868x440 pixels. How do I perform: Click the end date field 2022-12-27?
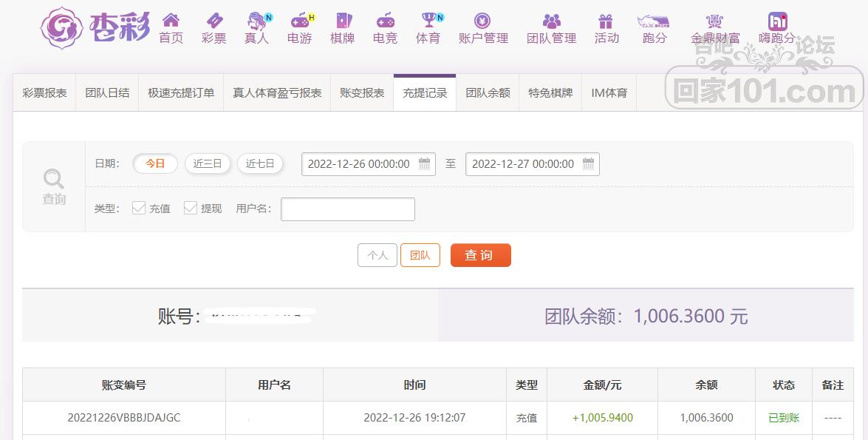tap(532, 164)
